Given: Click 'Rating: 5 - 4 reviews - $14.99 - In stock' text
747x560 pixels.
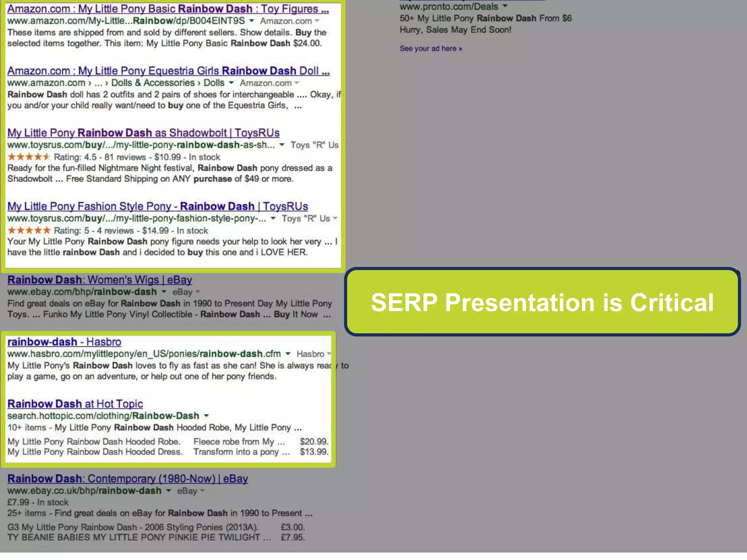Looking at the screenshot, I should pos(131,231).
